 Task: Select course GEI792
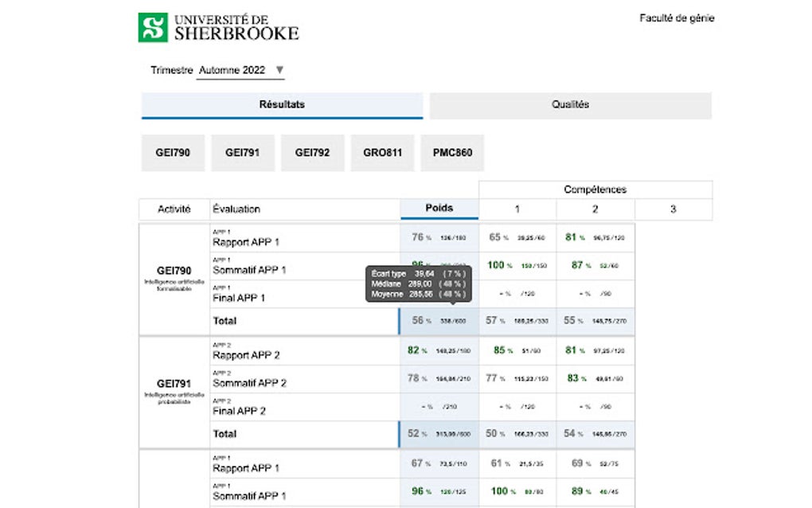pyautogui.click(x=312, y=152)
